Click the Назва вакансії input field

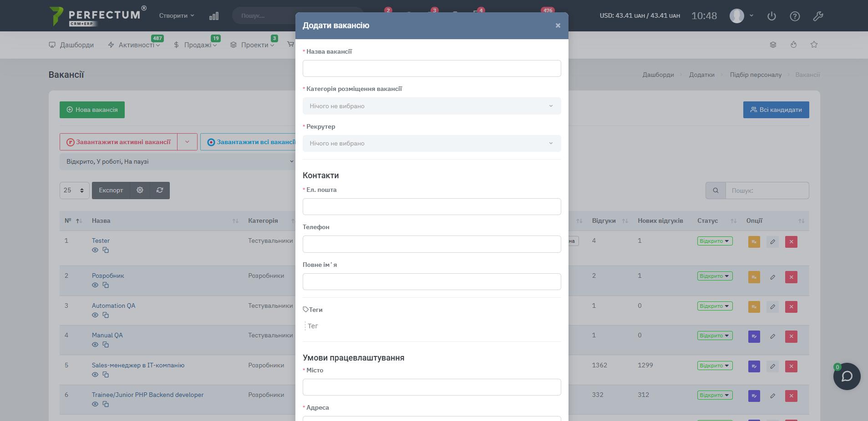431,69
